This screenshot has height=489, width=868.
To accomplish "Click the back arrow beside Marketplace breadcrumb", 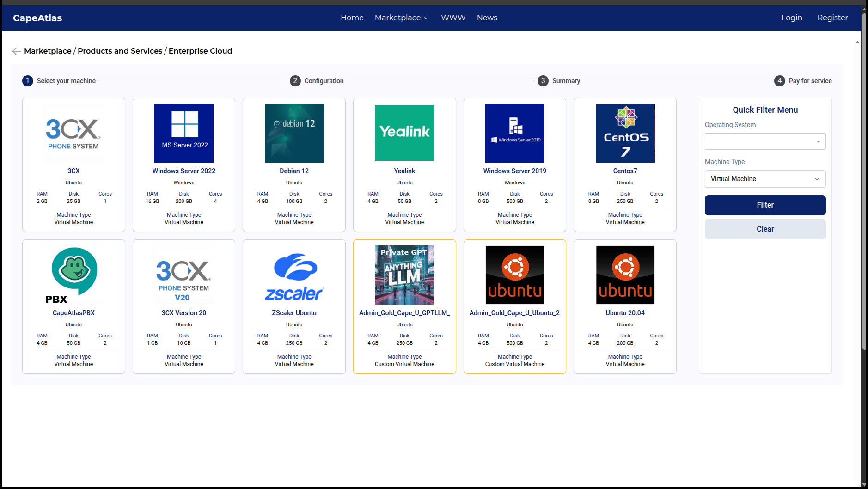I will click(16, 51).
